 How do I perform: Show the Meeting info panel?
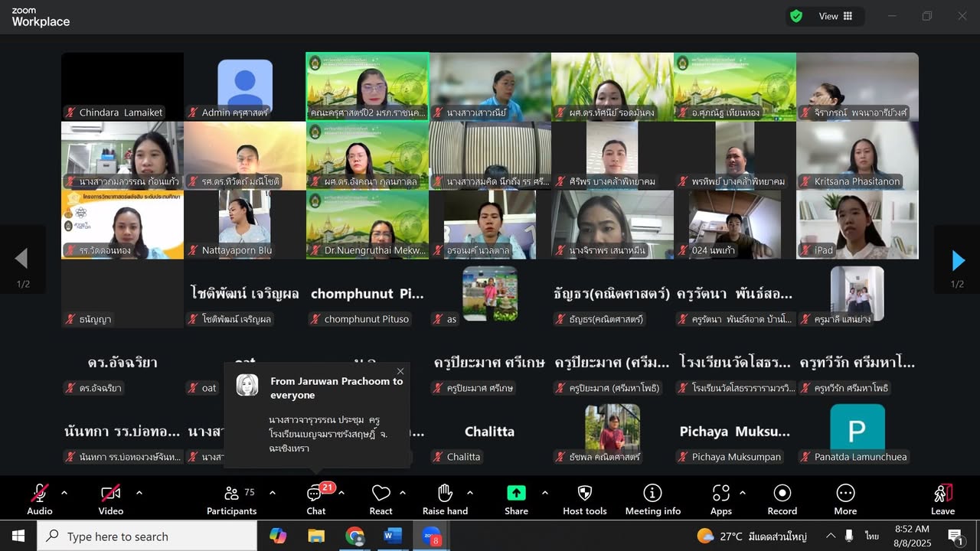click(x=653, y=500)
